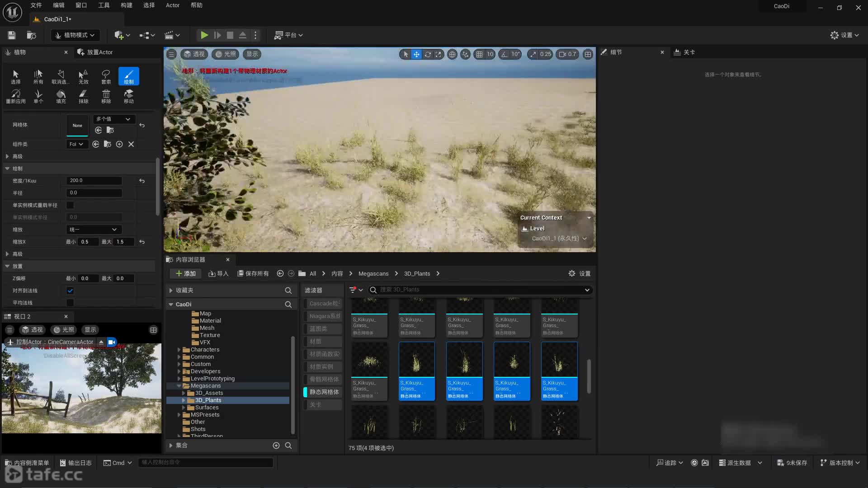
Task: Activate the 套索 lasso tool
Action: (x=106, y=76)
